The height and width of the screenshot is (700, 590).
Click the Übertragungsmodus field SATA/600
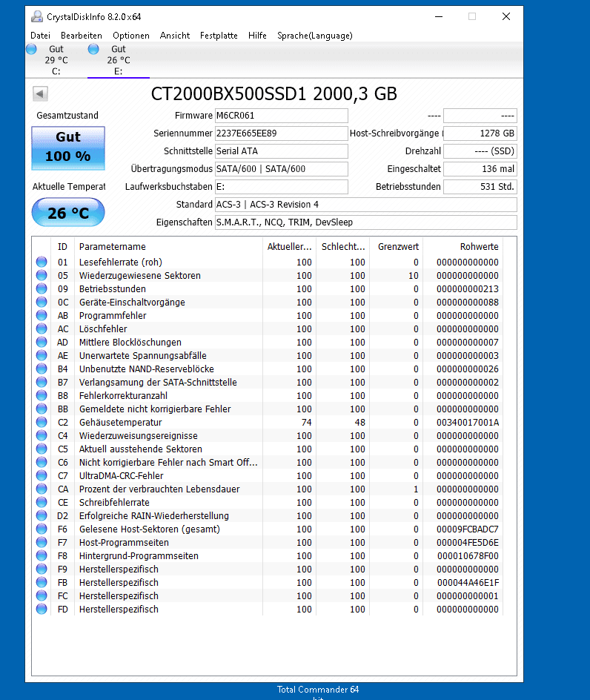[x=281, y=169]
